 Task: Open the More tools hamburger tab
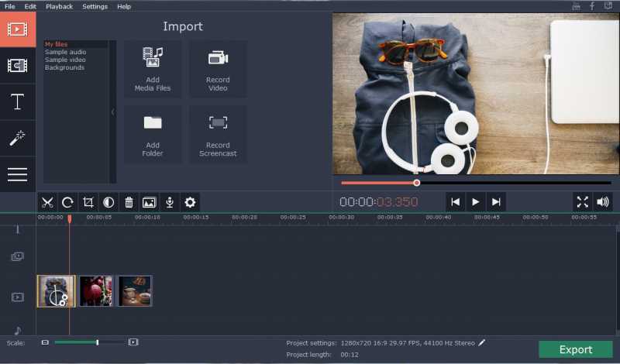[17, 174]
